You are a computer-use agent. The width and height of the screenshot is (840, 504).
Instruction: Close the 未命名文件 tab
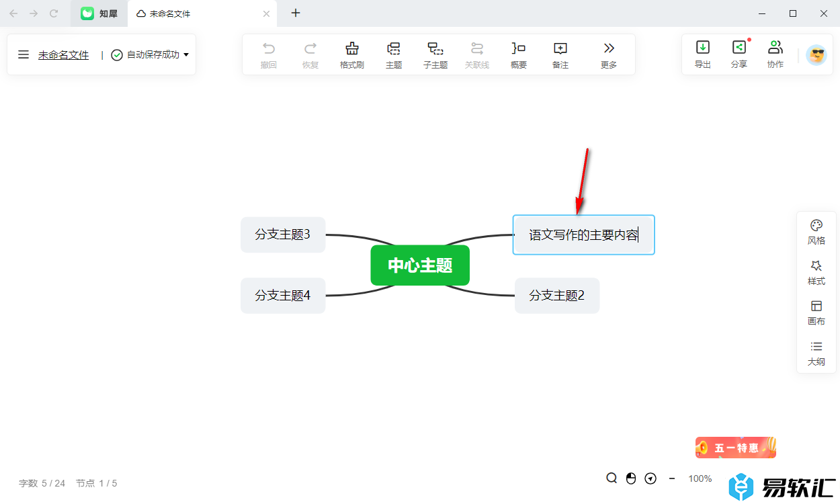267,13
